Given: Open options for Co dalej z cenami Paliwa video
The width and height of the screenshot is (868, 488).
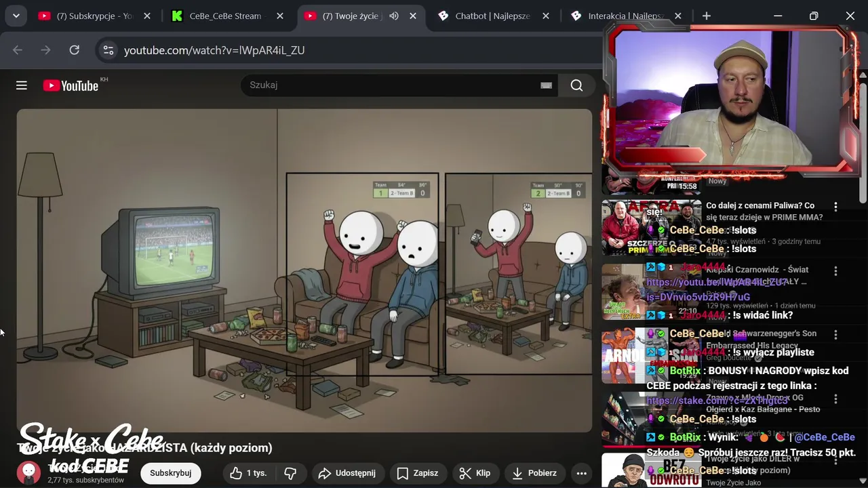Looking at the screenshot, I should point(835,207).
